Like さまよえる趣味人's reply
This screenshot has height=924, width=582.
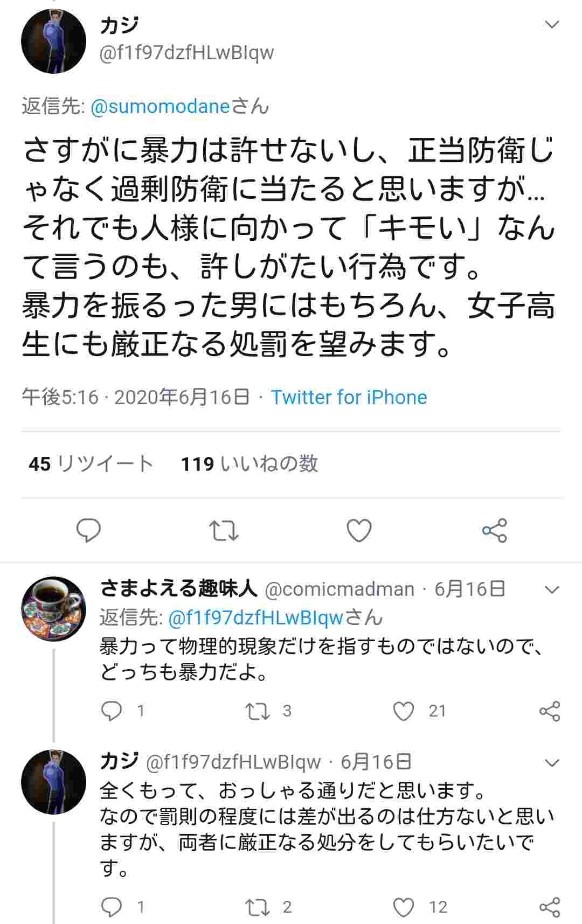(x=404, y=711)
